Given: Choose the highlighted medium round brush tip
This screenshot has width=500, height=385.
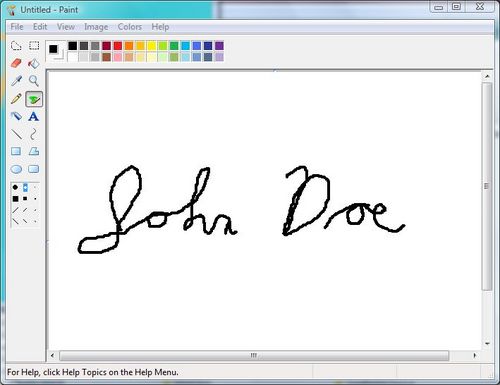Looking at the screenshot, I should pyautogui.click(x=25, y=188).
